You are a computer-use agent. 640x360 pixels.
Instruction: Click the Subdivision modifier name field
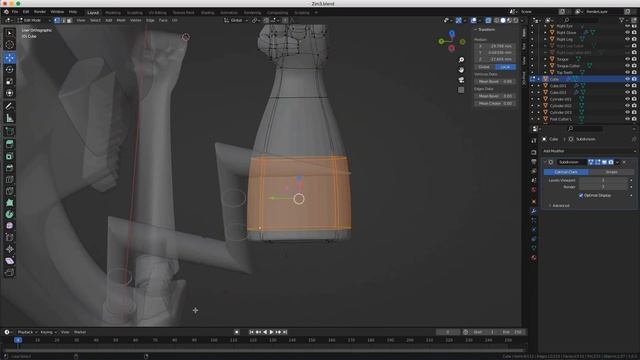[571, 162]
